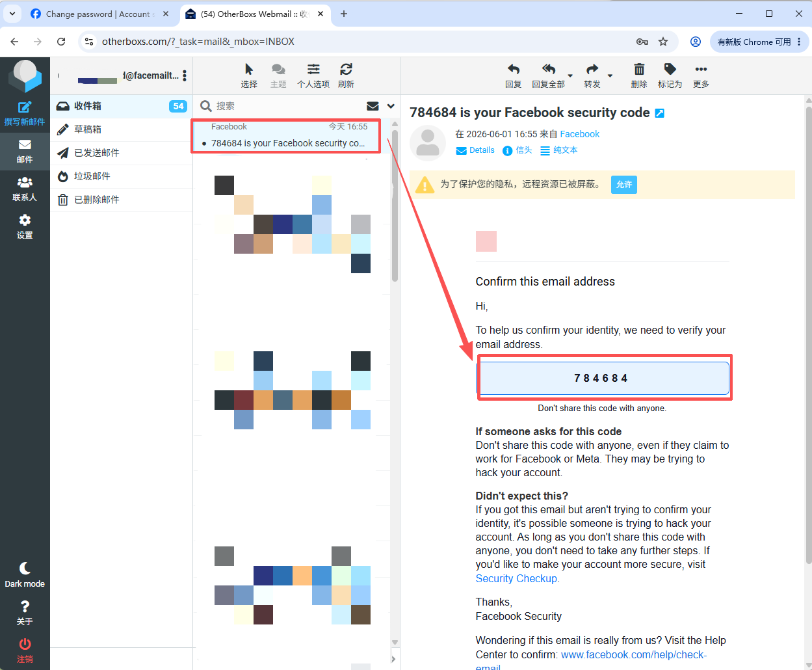Open the Junk mail folder

pyautogui.click(x=121, y=176)
